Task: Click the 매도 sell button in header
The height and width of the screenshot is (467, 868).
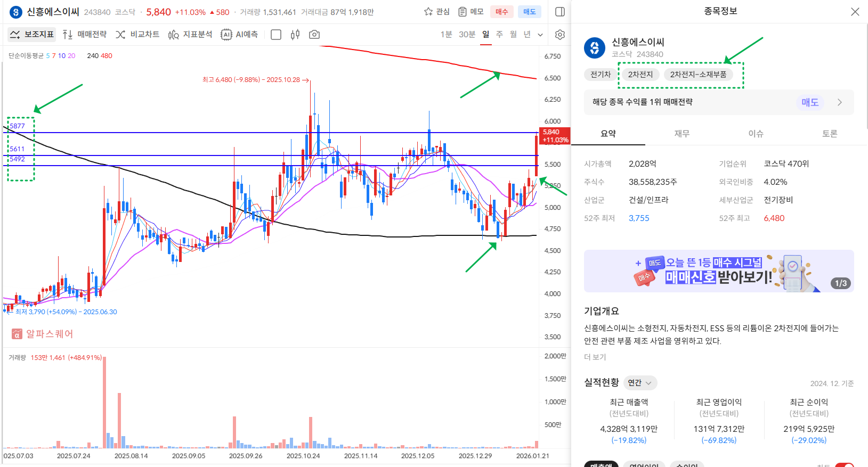Action: pyautogui.click(x=530, y=12)
